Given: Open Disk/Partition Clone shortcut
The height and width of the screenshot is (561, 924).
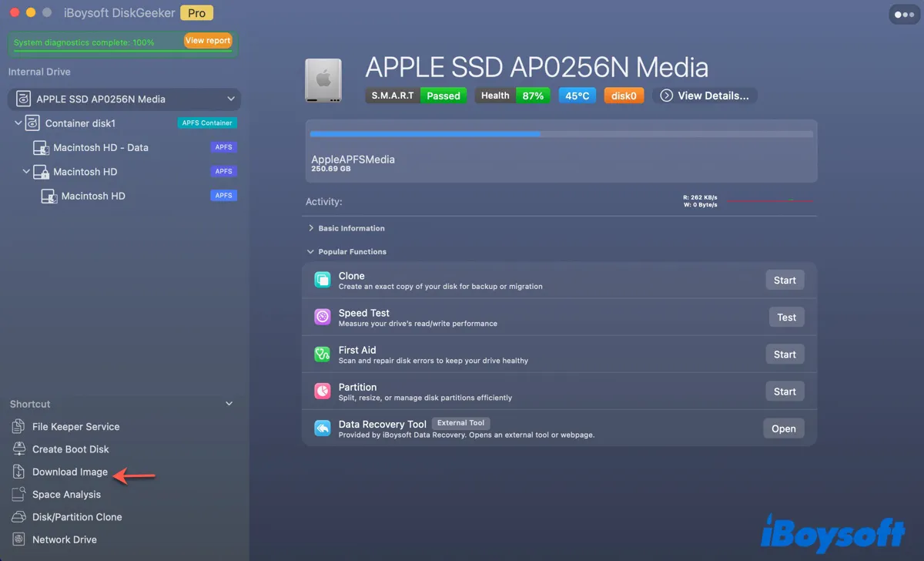Looking at the screenshot, I should click(x=77, y=516).
